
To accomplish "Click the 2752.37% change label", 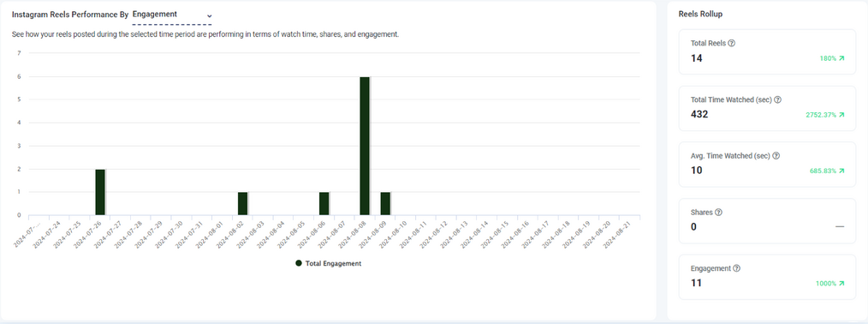I will pos(821,115).
